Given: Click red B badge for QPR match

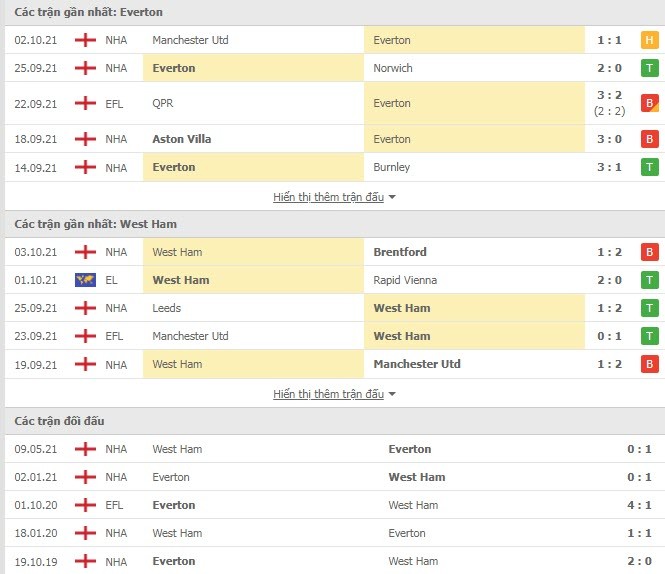Looking at the screenshot, I should 649,103.
